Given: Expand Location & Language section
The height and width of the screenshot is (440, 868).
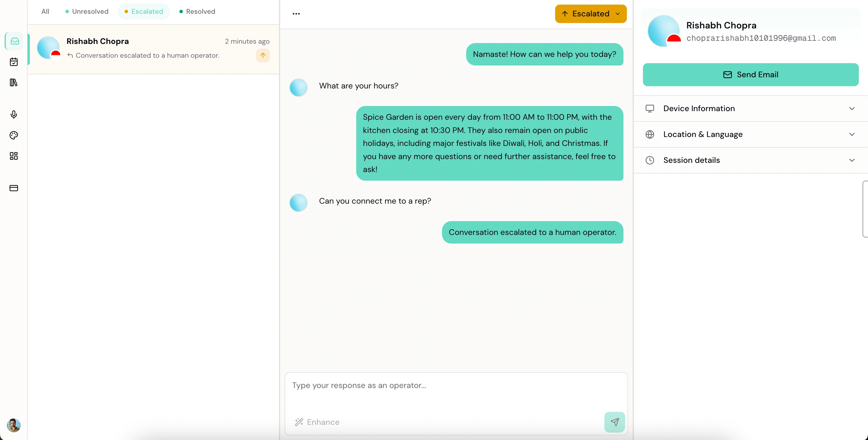Looking at the screenshot, I should (x=750, y=134).
